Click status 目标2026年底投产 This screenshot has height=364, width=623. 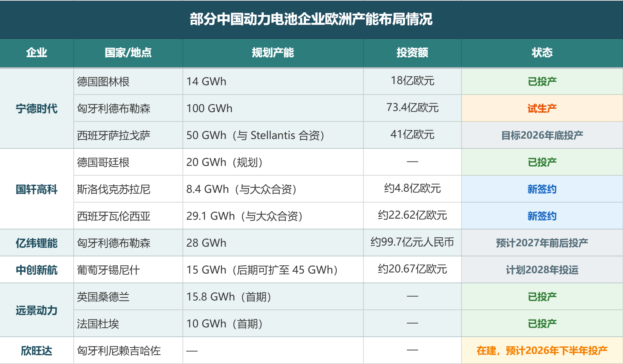point(542,135)
